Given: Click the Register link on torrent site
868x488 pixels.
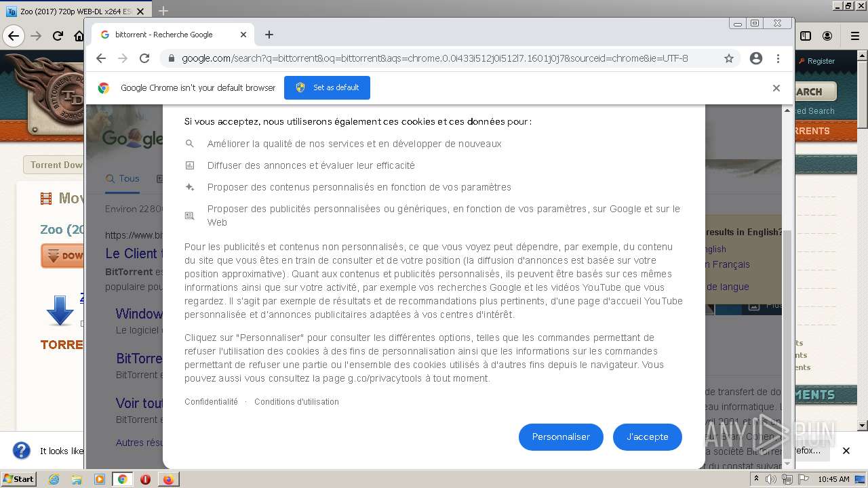Looking at the screenshot, I should [821, 61].
